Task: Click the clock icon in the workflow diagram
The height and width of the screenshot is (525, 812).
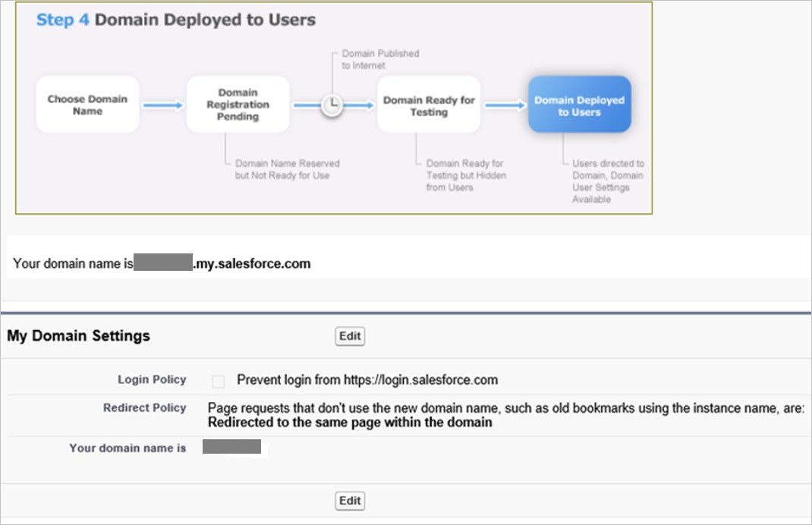Action: [x=332, y=105]
